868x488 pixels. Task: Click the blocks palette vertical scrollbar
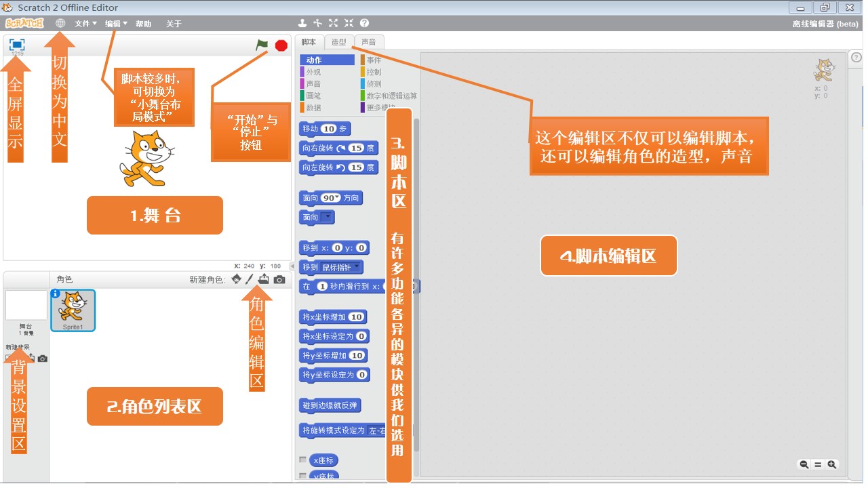(416, 285)
